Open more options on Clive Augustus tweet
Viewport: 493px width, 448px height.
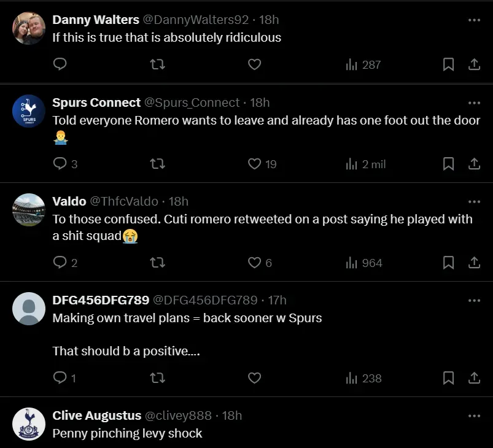(474, 415)
